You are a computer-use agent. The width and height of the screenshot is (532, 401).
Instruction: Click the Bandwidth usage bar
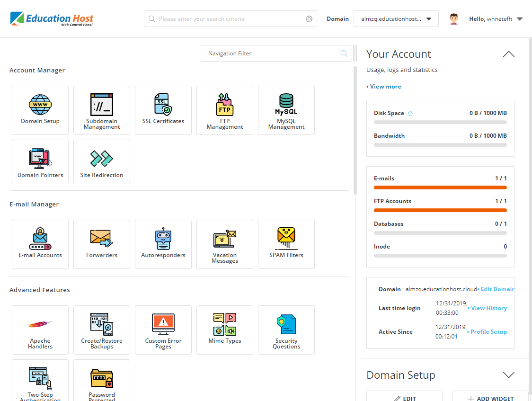tap(440, 145)
